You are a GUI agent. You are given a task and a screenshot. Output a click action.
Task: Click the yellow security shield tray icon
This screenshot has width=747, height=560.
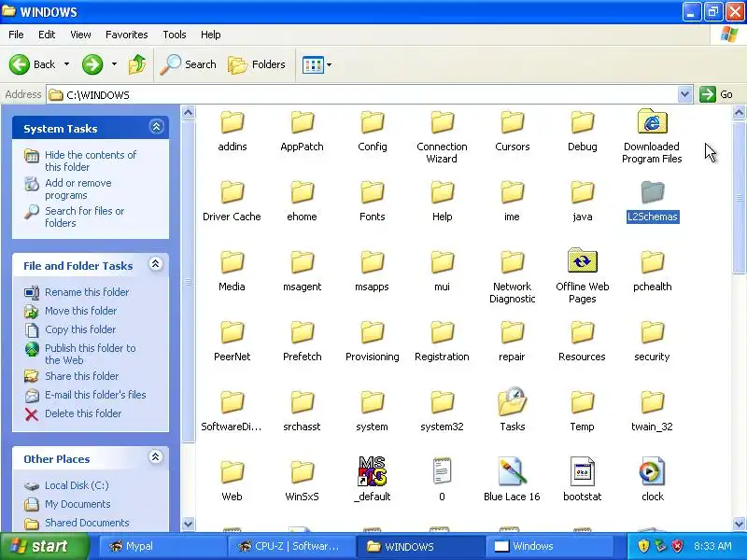coord(643,546)
